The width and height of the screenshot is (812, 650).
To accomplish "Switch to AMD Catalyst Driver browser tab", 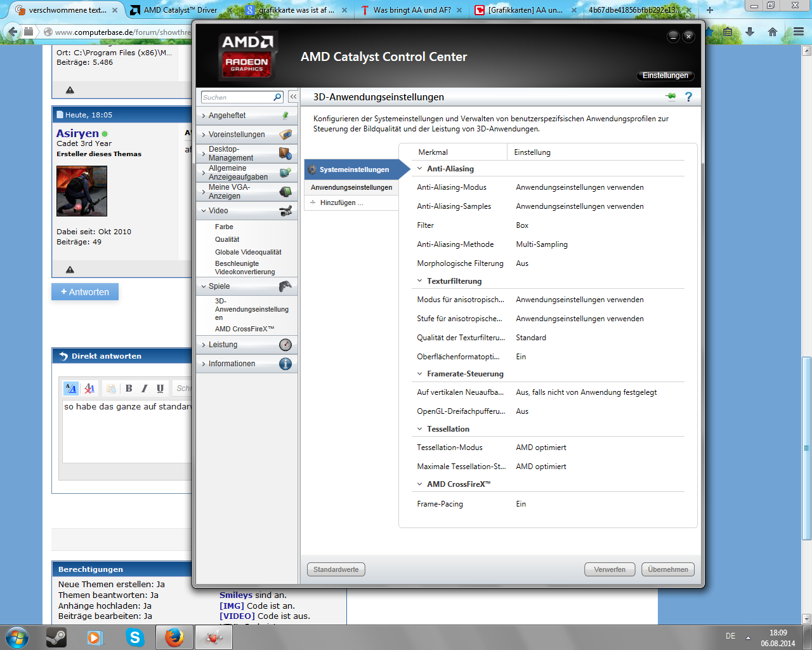I will [x=180, y=10].
